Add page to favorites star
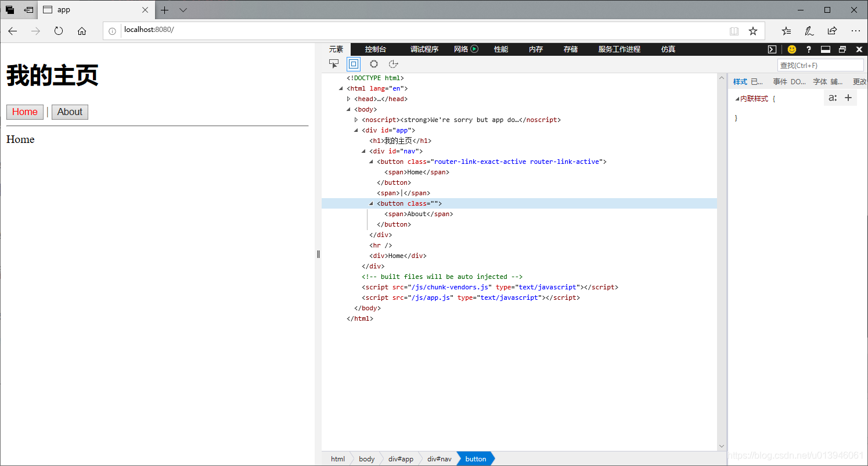The width and height of the screenshot is (868, 466). [753, 31]
